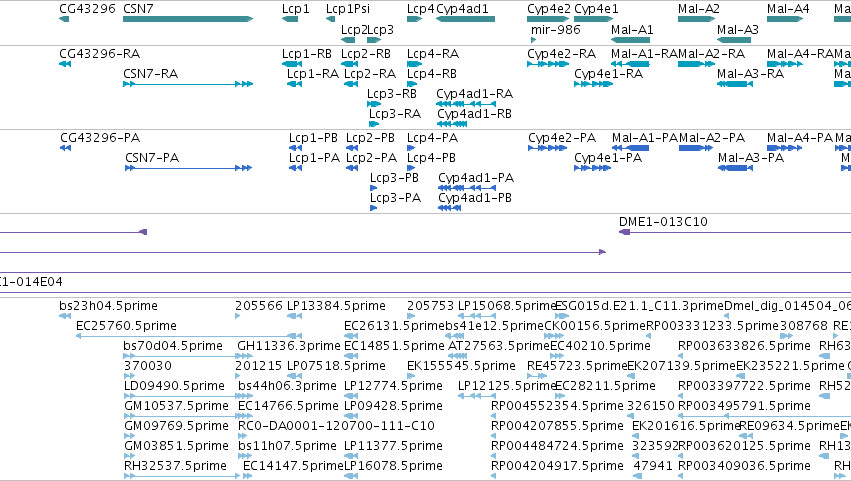Select the Mal-A3-PA protein

pyautogui.click(x=735, y=168)
